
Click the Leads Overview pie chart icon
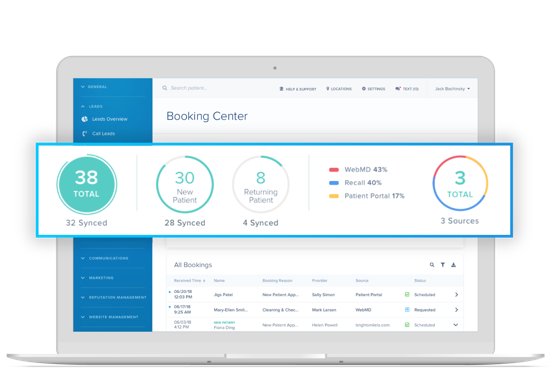point(85,119)
